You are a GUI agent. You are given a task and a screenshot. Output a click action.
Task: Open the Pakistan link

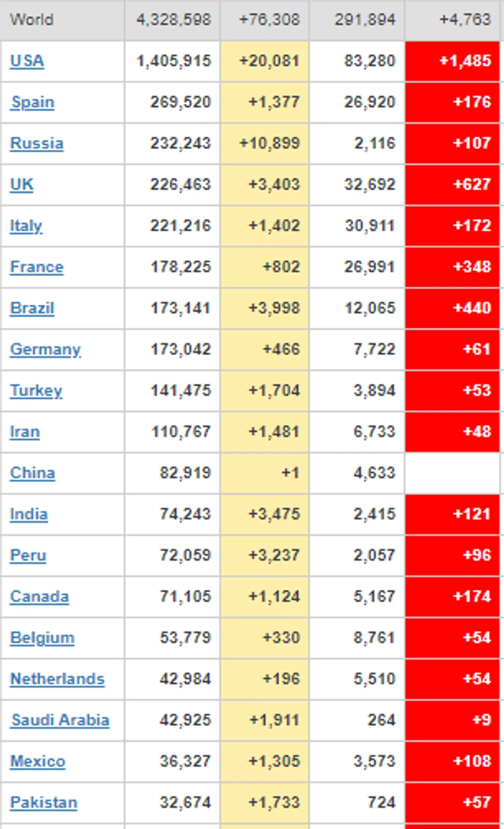(x=44, y=803)
